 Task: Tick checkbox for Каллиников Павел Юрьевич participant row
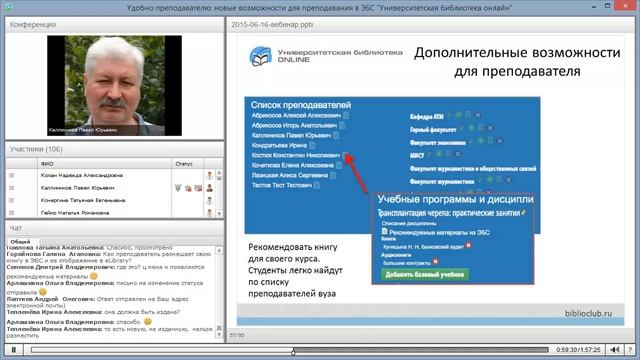(11, 188)
